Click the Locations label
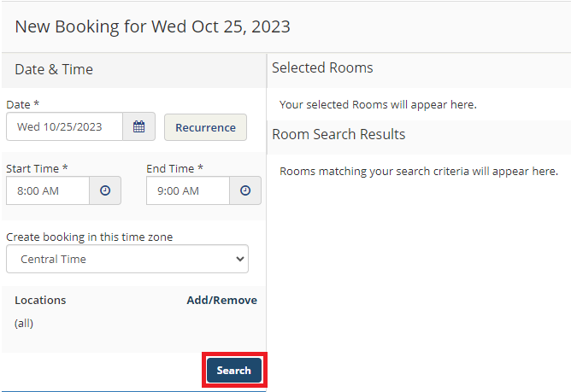 (40, 301)
